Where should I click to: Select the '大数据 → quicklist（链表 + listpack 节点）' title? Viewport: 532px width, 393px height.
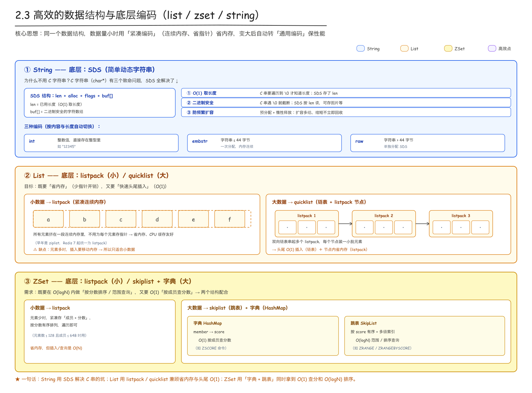tap(319, 202)
